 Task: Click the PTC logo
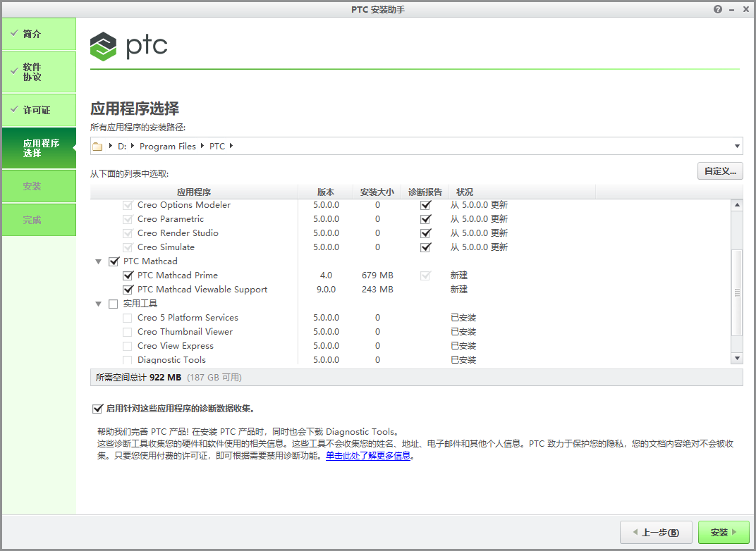tap(129, 47)
